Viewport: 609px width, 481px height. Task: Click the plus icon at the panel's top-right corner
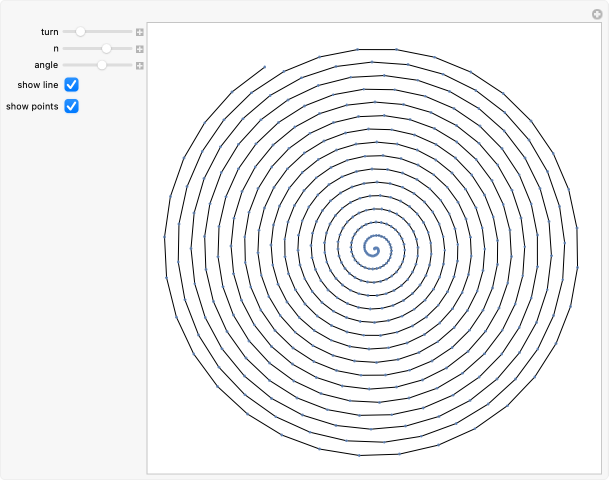pyautogui.click(x=598, y=14)
